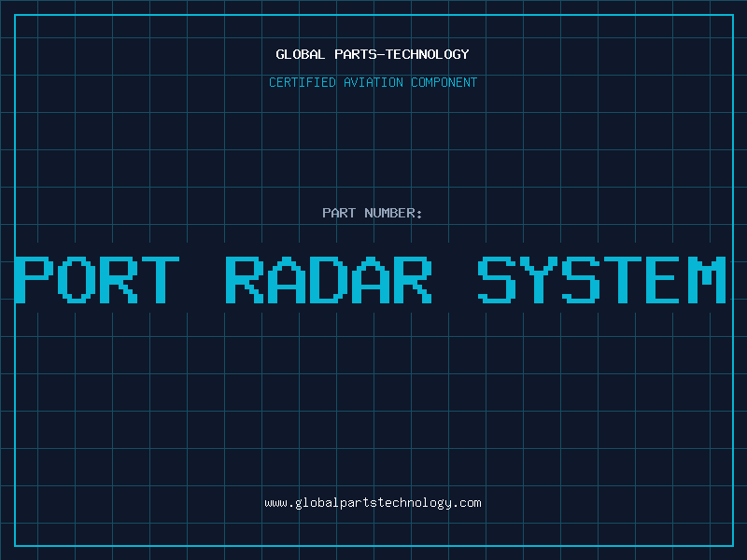747x560 pixels.
Task: Select the CERTIFIED AVIATION COMPONENT subtitle
Action: (373, 82)
